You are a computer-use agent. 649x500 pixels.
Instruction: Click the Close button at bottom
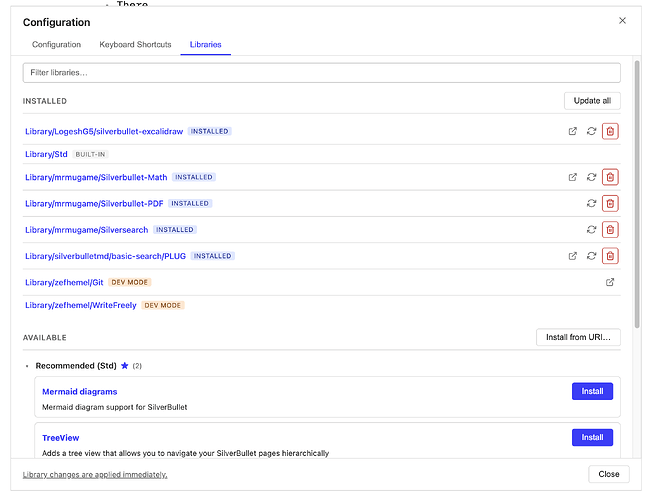[x=609, y=474]
